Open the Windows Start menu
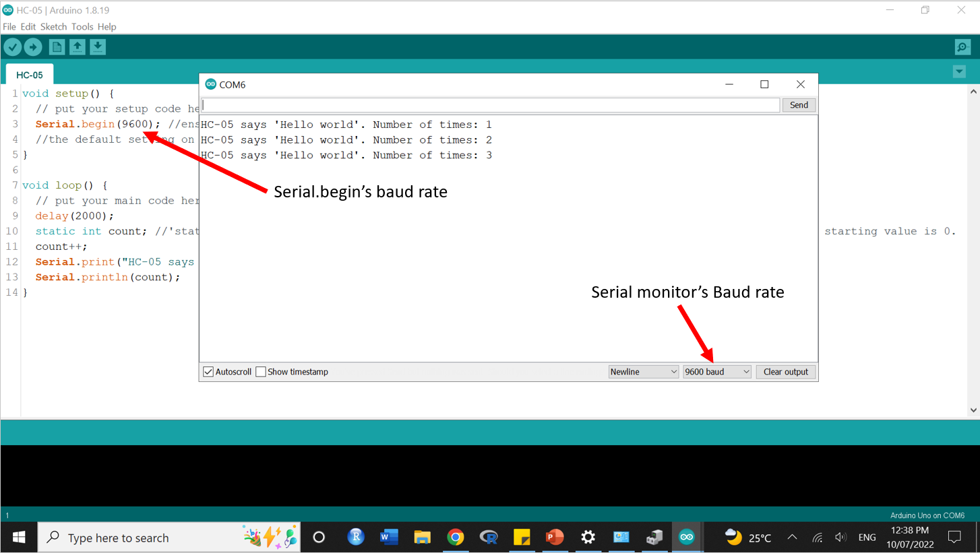Image resolution: width=980 pixels, height=553 pixels. click(x=19, y=538)
